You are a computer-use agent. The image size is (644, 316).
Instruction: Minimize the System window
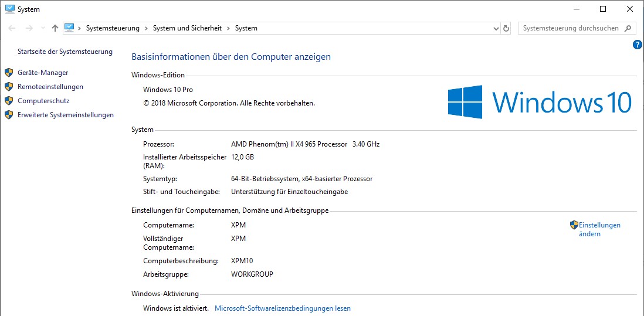click(x=576, y=9)
